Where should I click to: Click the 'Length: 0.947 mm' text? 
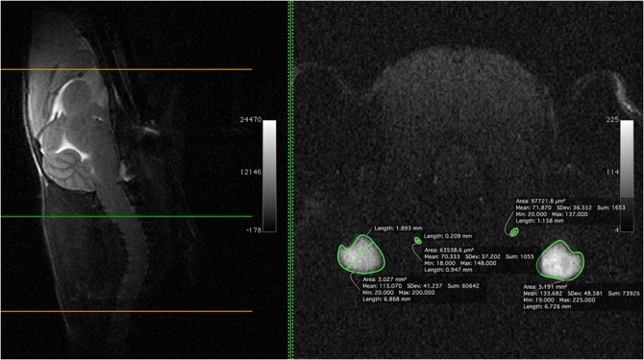(x=448, y=270)
